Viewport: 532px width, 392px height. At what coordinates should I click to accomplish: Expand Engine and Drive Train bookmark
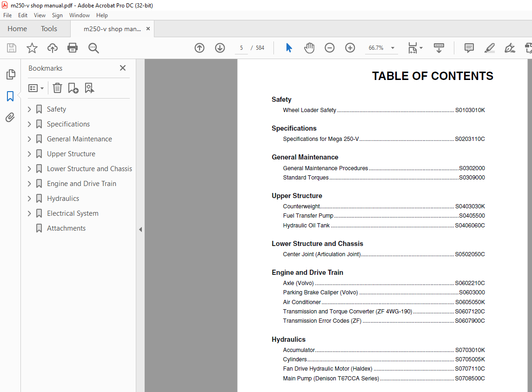29,184
